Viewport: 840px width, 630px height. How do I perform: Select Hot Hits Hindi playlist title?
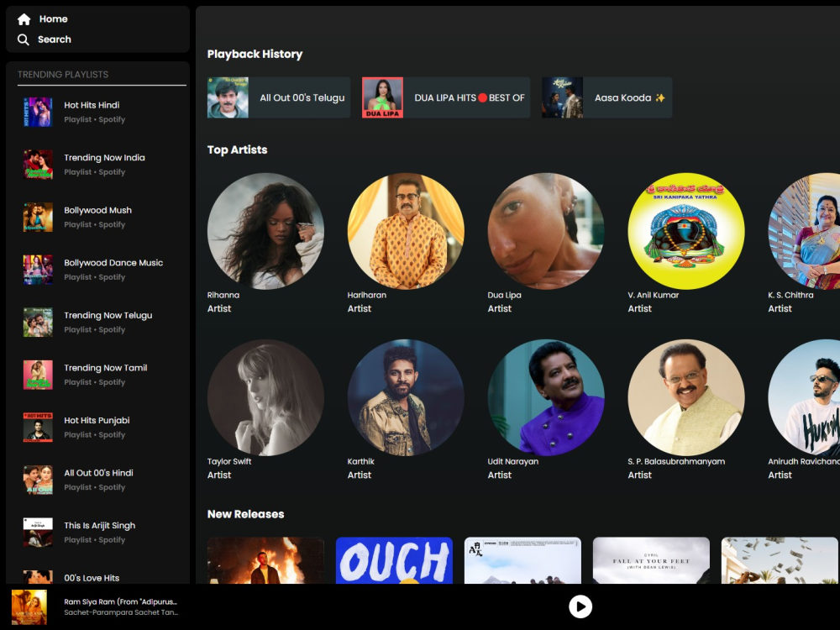[92, 105]
